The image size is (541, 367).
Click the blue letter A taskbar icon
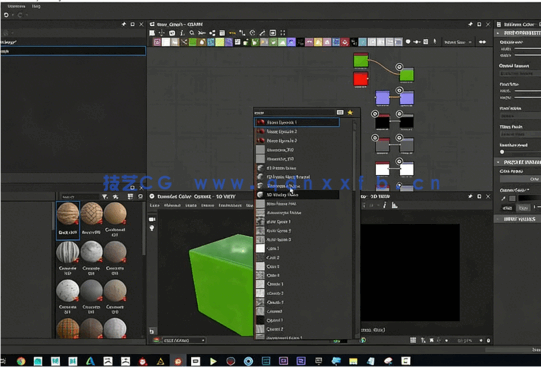[90, 361]
